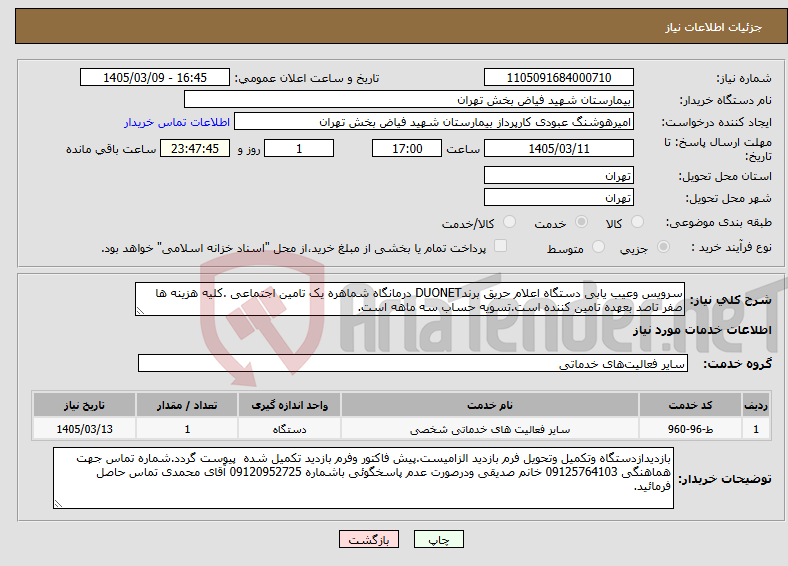Click the چاپ (print) button
This screenshot has height=566, width=788.
coord(438,539)
